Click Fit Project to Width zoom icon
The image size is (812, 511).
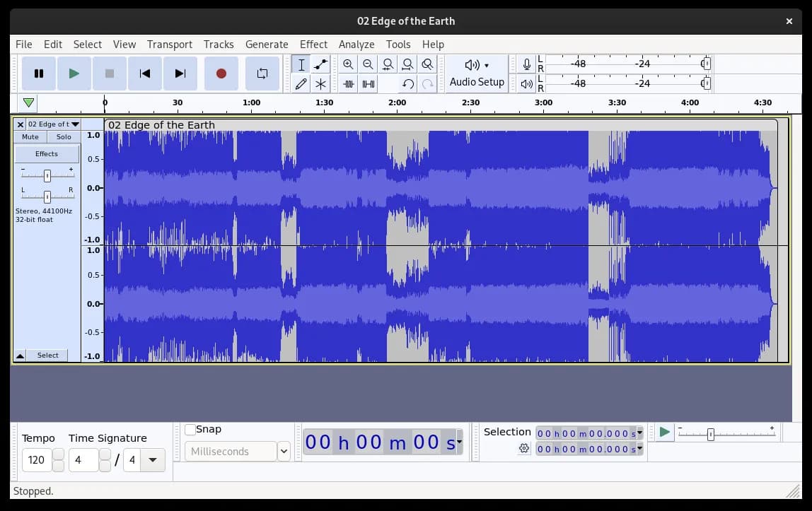(407, 64)
